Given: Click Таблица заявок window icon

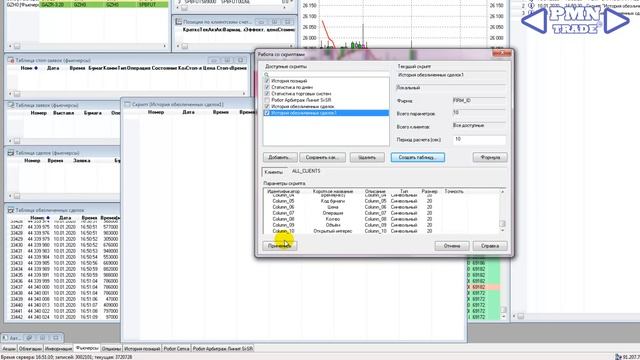Looking at the screenshot, I should click(x=11, y=105).
